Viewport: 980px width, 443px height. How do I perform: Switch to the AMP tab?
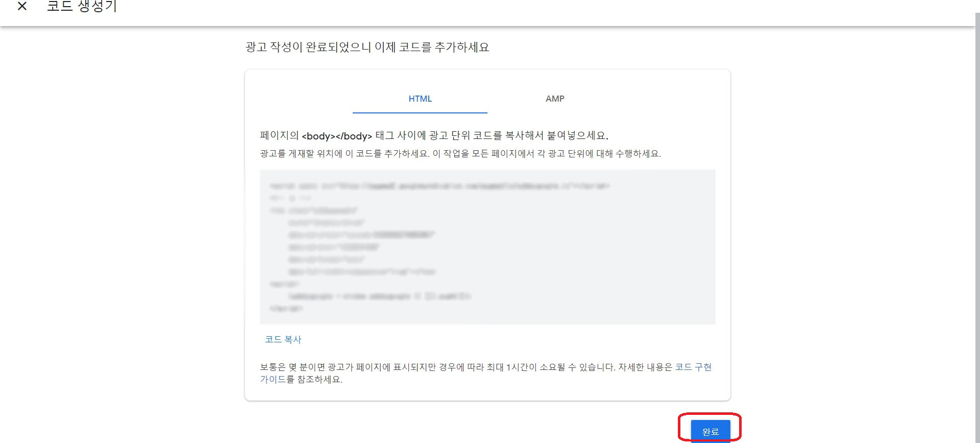(555, 99)
